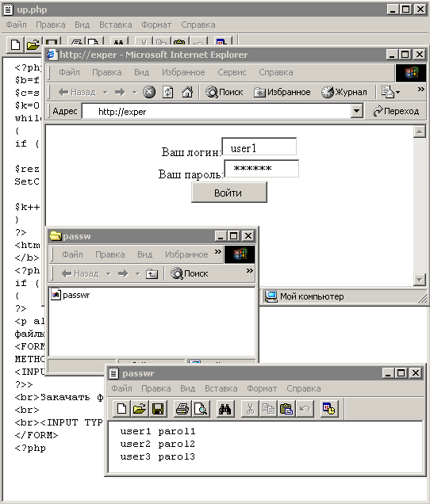This screenshot has height=504, width=430.
Task: Click the Save floppy icon in passwr window
Action: click(158, 409)
